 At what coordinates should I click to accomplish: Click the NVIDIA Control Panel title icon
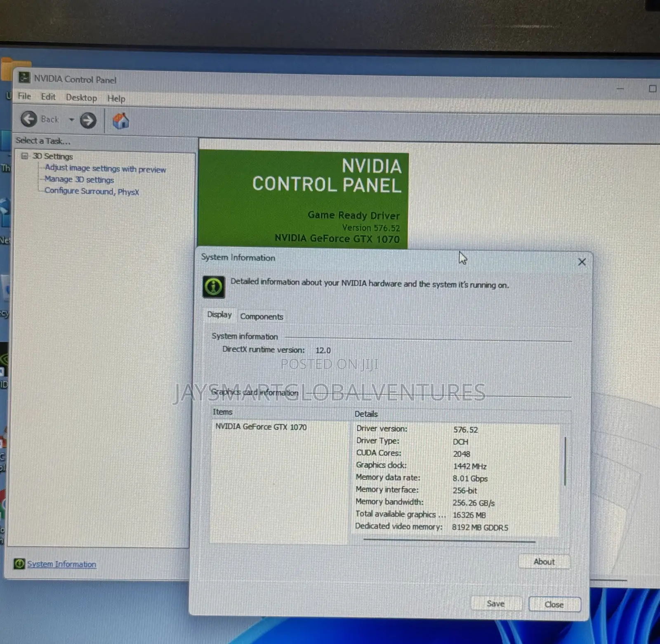point(24,77)
